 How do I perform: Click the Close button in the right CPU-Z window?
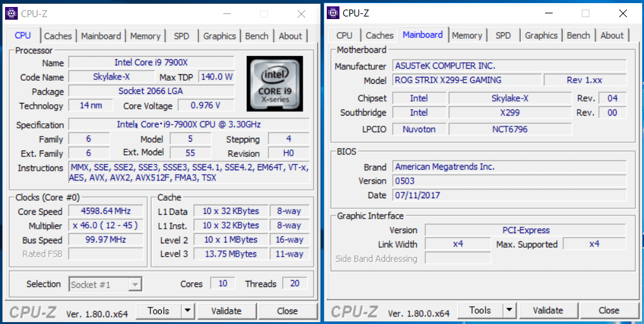coord(608,311)
